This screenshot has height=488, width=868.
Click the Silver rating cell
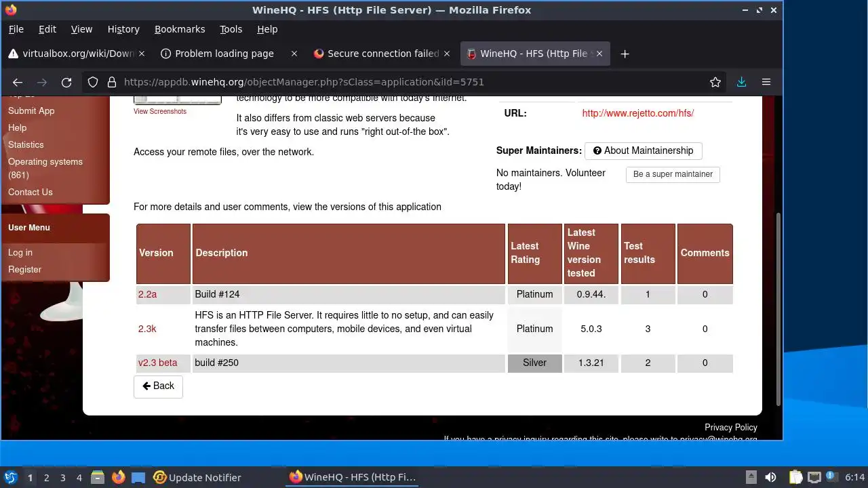tap(534, 363)
